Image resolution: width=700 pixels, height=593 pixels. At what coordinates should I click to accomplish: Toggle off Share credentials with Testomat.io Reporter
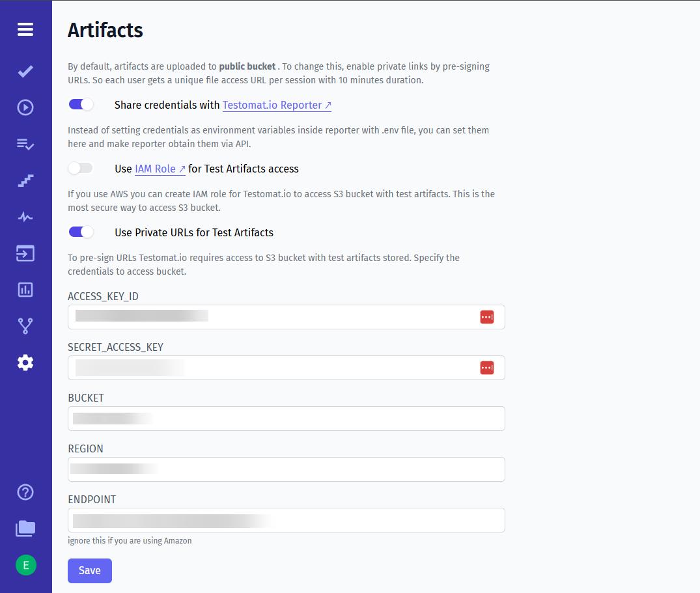(x=81, y=104)
